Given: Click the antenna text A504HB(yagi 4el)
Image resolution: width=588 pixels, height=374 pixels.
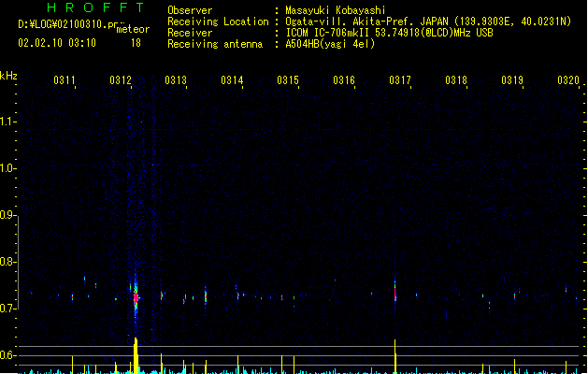Looking at the screenshot, I should 330,44.
